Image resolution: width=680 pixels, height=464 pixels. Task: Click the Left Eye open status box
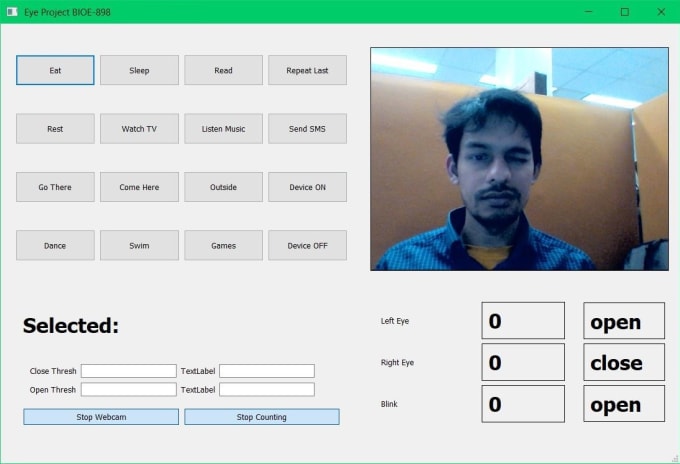pos(624,320)
